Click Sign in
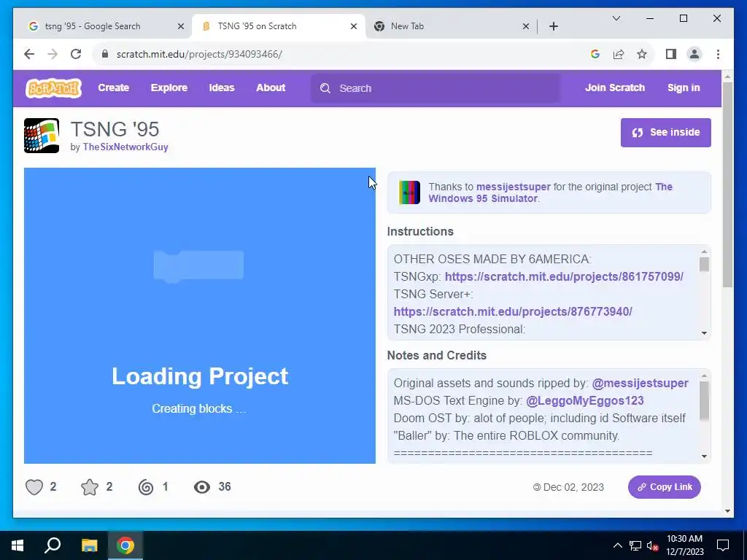 (x=684, y=88)
